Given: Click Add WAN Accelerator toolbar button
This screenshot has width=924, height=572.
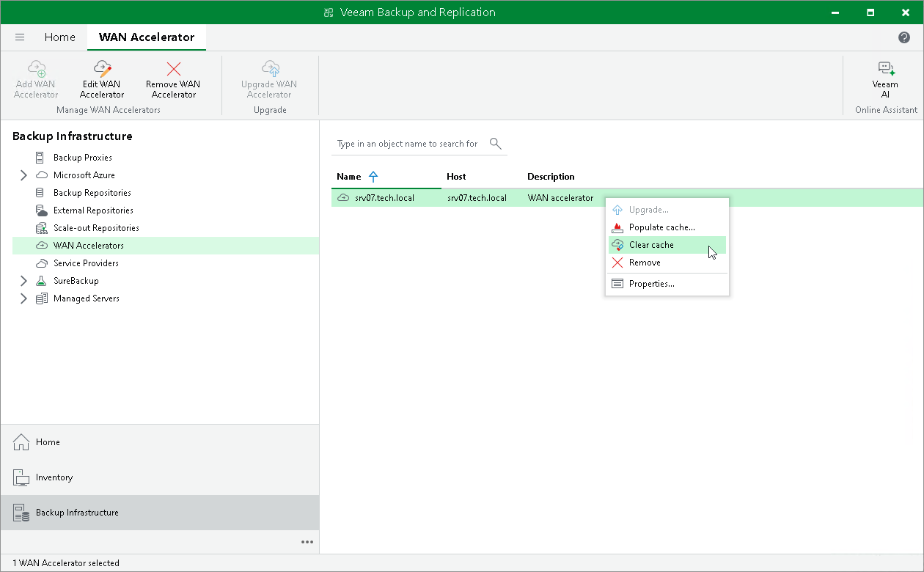Looking at the screenshot, I should [x=36, y=79].
